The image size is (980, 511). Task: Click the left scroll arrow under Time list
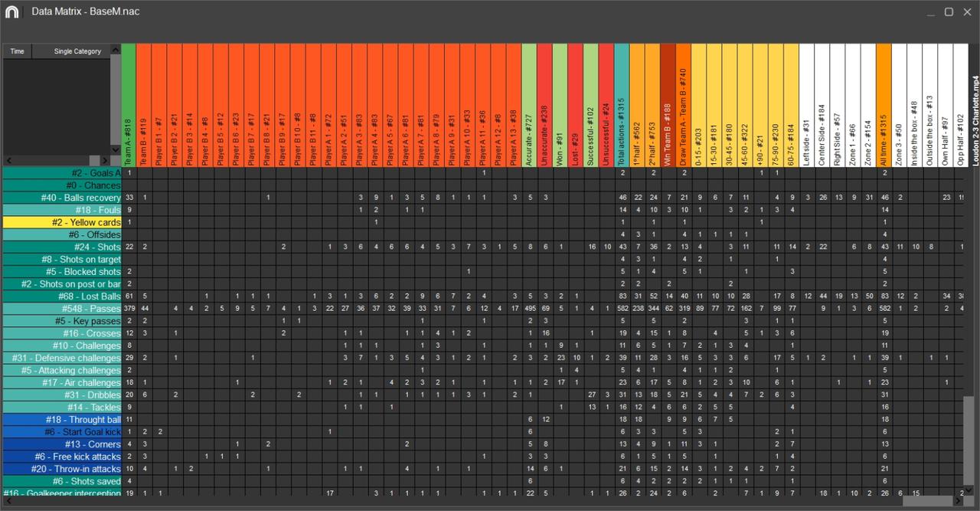click(8, 160)
